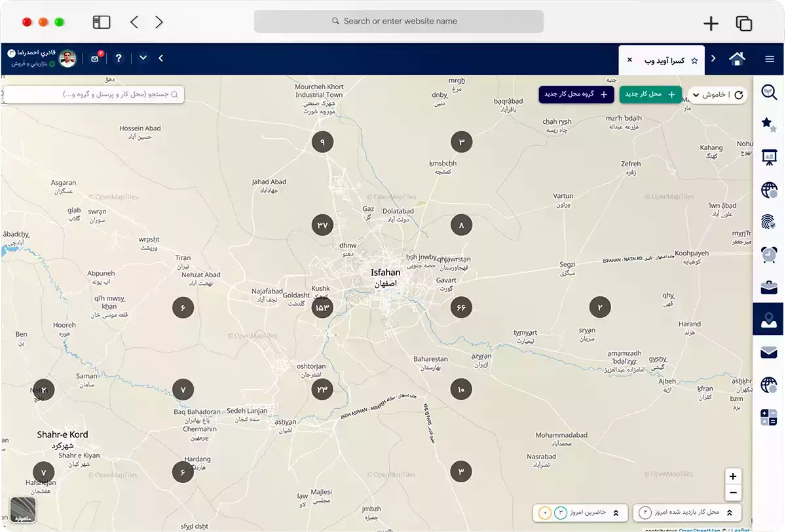Go forward in the browser
Viewport: 786px width, 532px height.
(159, 22)
